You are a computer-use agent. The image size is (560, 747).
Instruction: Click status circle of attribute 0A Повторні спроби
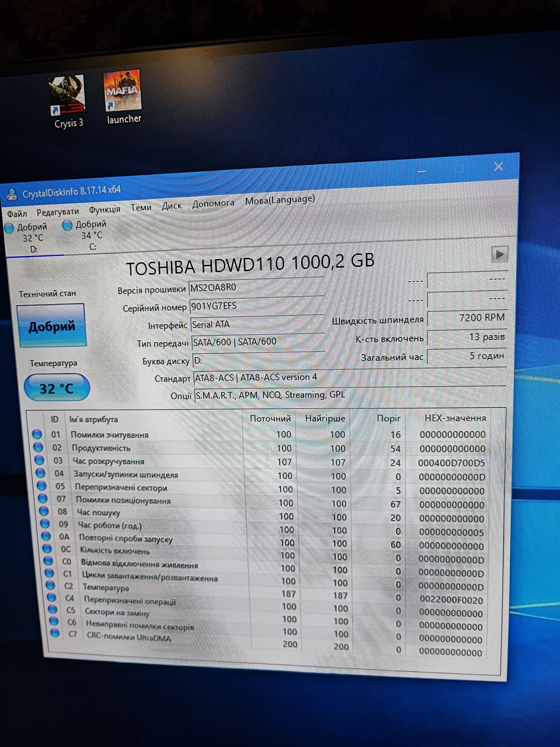click(x=46, y=536)
